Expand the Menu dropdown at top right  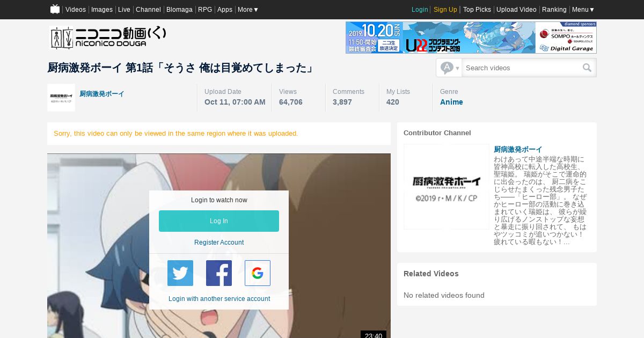[583, 10]
